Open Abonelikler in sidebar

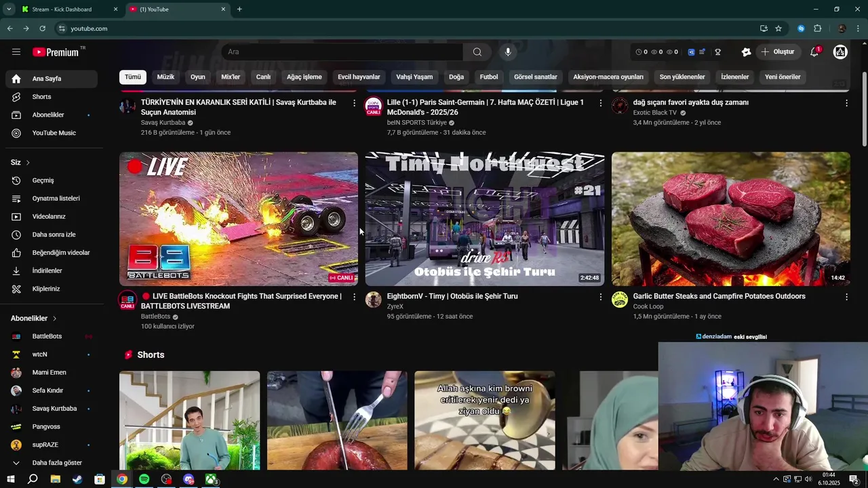point(52,115)
